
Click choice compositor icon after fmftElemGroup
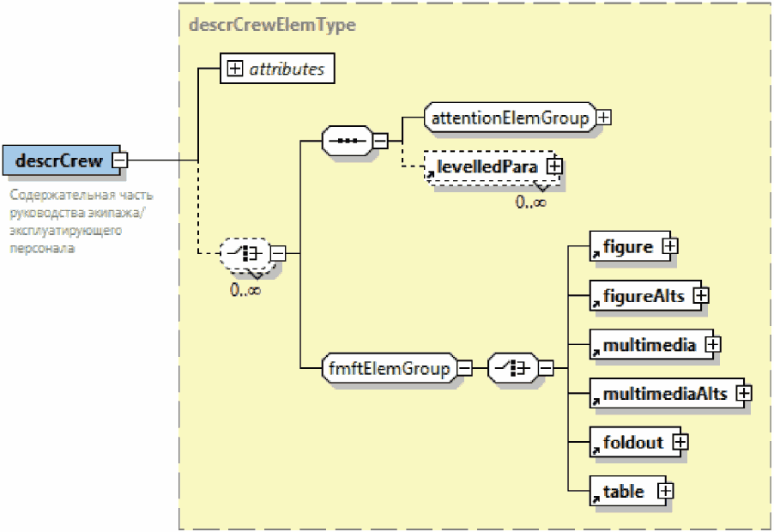coord(512,369)
